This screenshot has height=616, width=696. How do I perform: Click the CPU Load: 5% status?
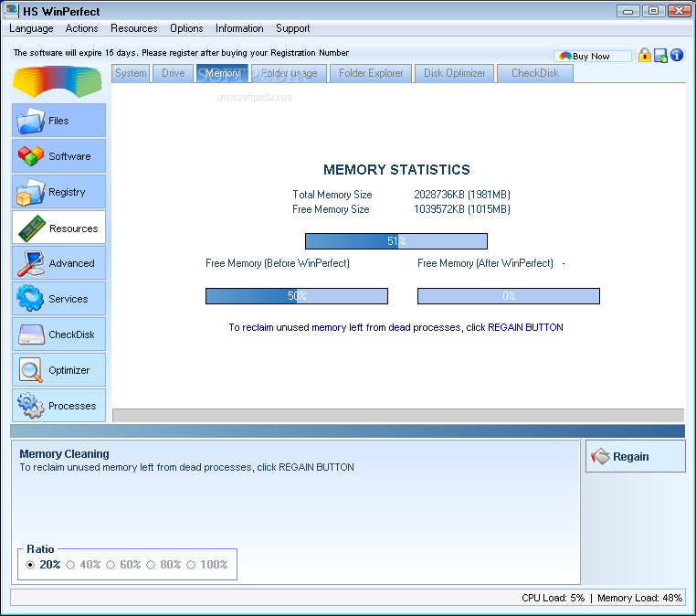pos(554,598)
